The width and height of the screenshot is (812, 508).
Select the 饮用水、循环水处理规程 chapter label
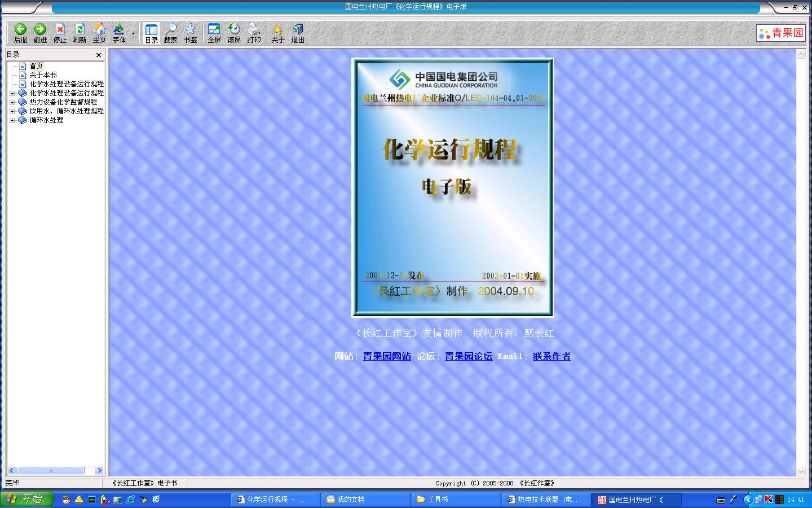coord(67,111)
